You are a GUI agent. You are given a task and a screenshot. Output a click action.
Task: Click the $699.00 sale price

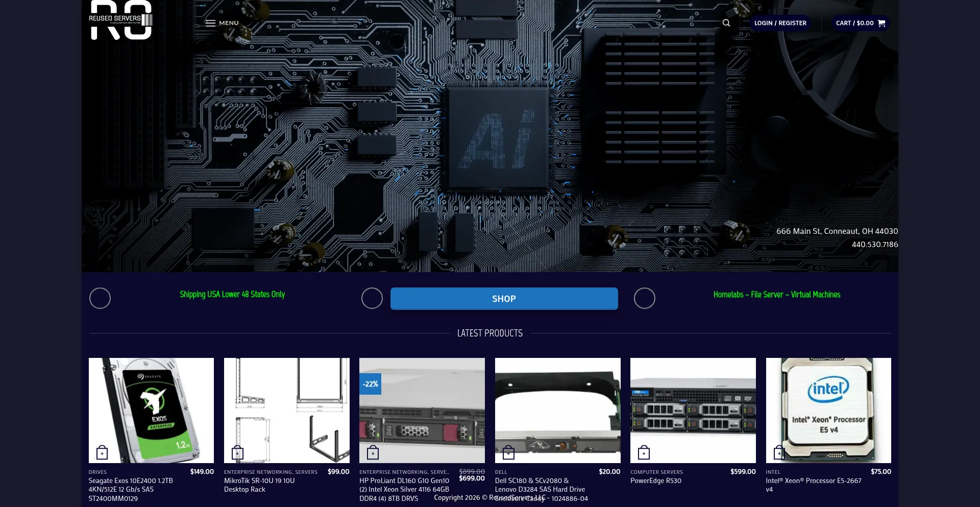pos(472,478)
